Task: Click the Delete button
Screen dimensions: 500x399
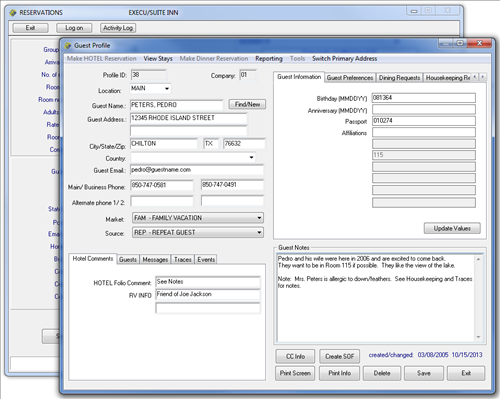Action: coord(382,373)
